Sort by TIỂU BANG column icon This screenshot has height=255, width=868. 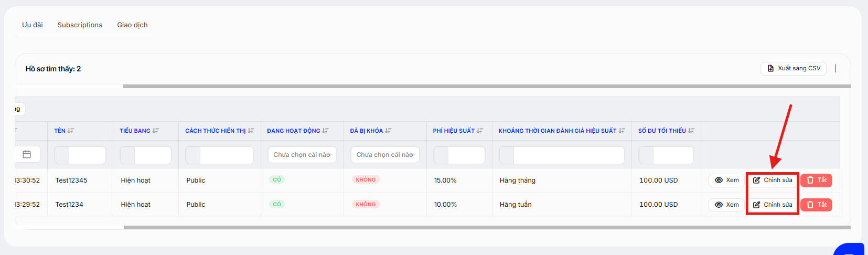coord(156,131)
